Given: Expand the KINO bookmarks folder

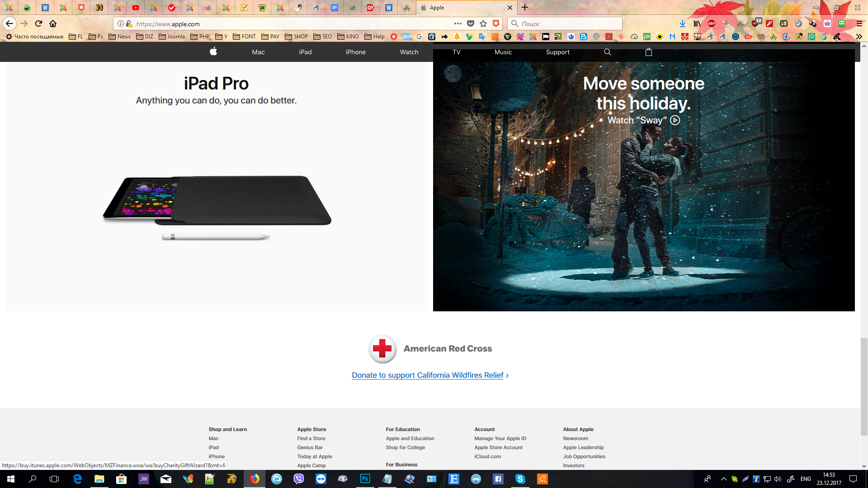Looking at the screenshot, I should click(348, 37).
